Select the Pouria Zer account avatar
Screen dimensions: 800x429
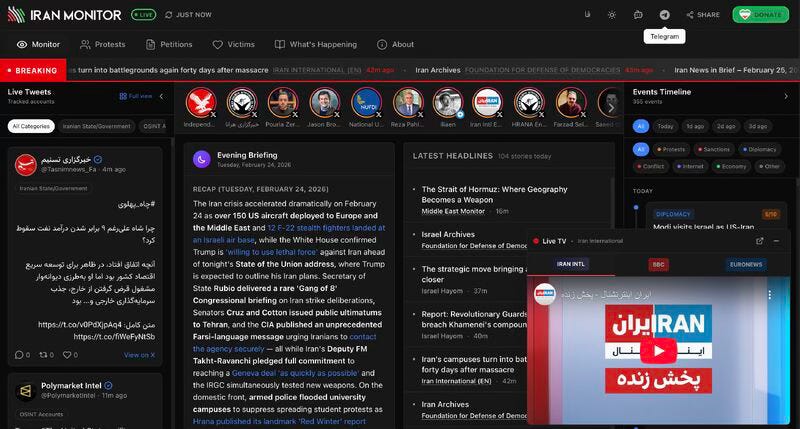click(283, 103)
